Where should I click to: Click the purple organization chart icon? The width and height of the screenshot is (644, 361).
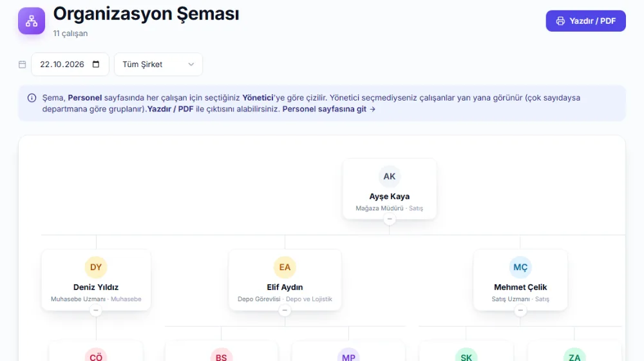pos(32,21)
